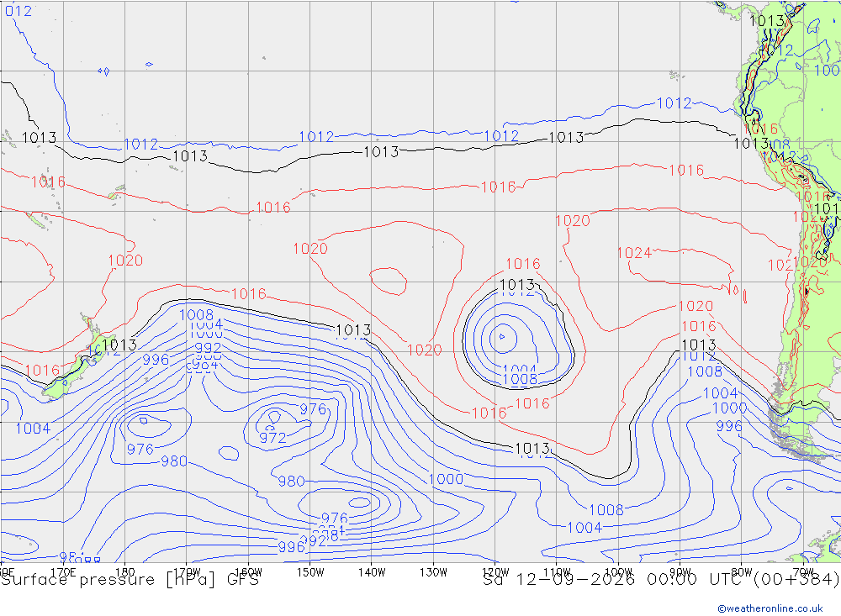Click the 1016 label near 120W equatorial
The width and height of the screenshot is (841, 616).
(x=498, y=187)
